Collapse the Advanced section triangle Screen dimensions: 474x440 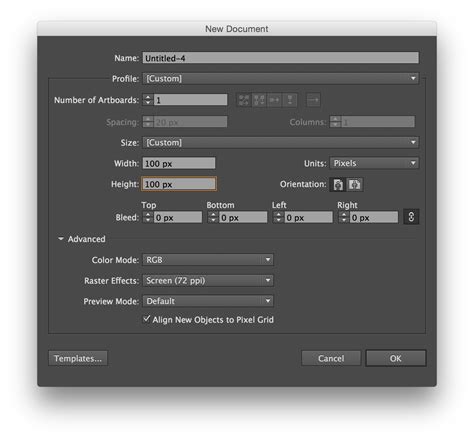pyautogui.click(x=61, y=239)
